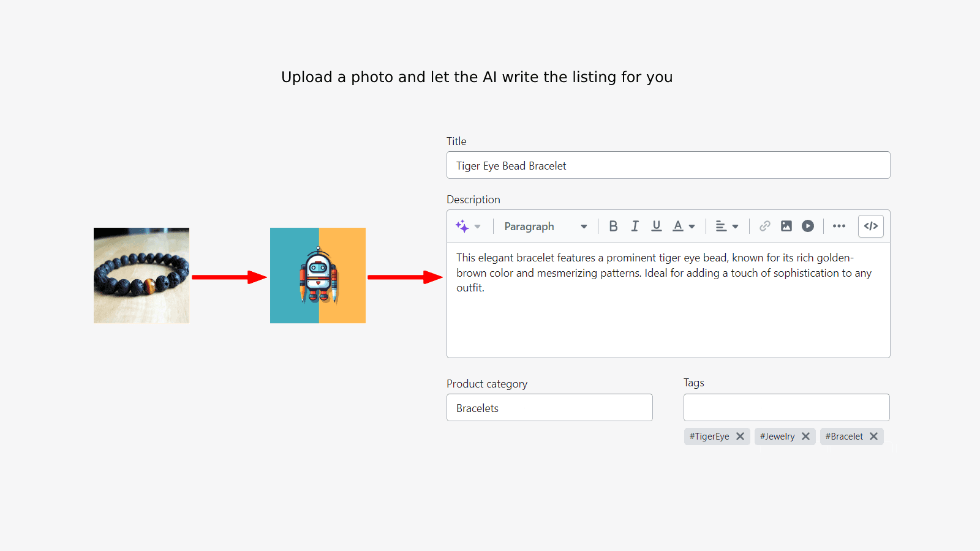Remove the #TigerEye tag

(x=740, y=437)
